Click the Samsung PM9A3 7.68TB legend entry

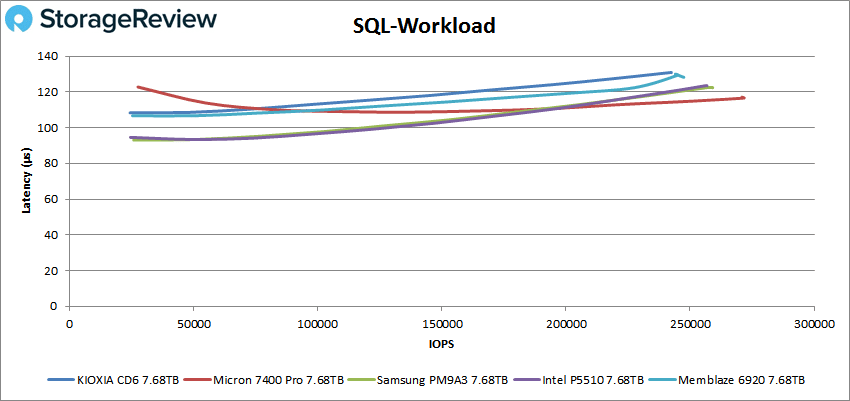point(428,380)
